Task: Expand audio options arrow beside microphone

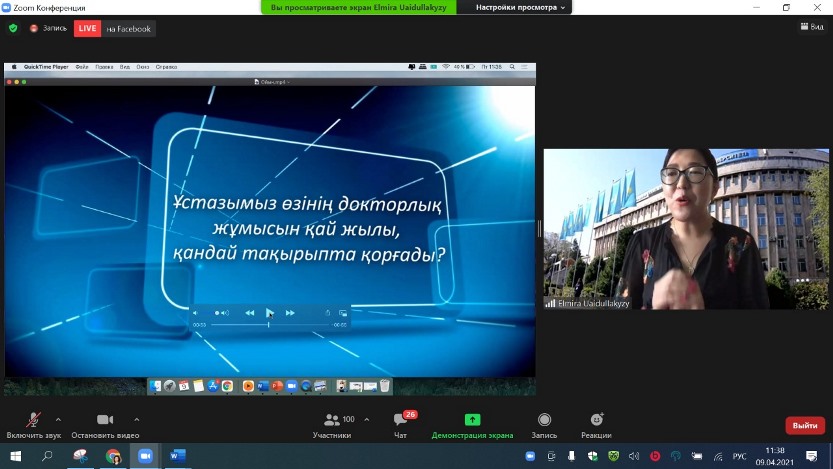Action: click(x=58, y=419)
